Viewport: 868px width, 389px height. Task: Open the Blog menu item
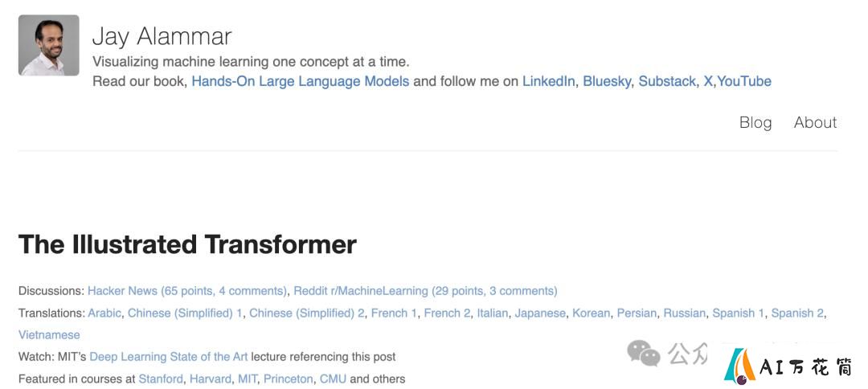(x=755, y=122)
